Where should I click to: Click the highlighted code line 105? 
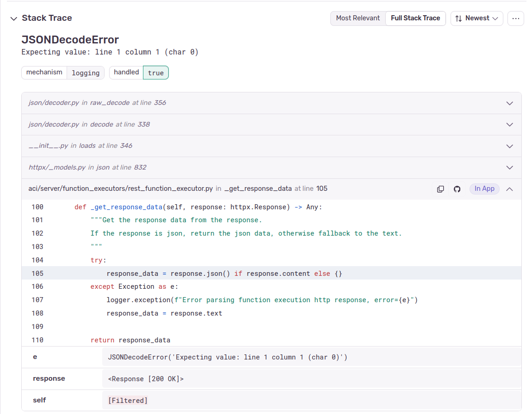click(224, 274)
